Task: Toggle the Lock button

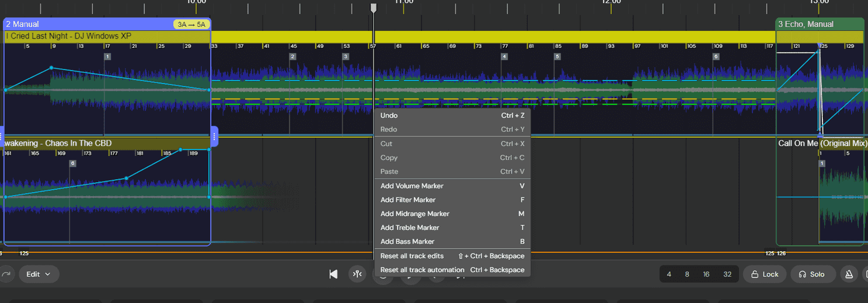Action: (764, 274)
